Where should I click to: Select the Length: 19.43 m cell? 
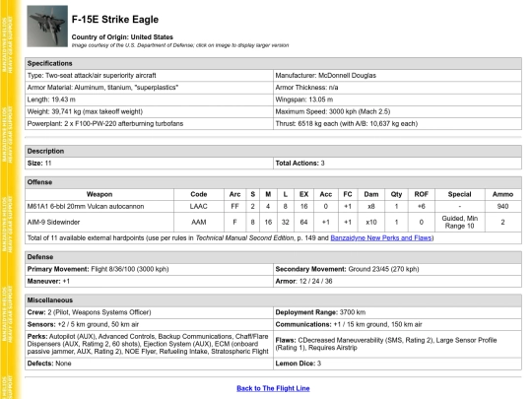coord(150,100)
